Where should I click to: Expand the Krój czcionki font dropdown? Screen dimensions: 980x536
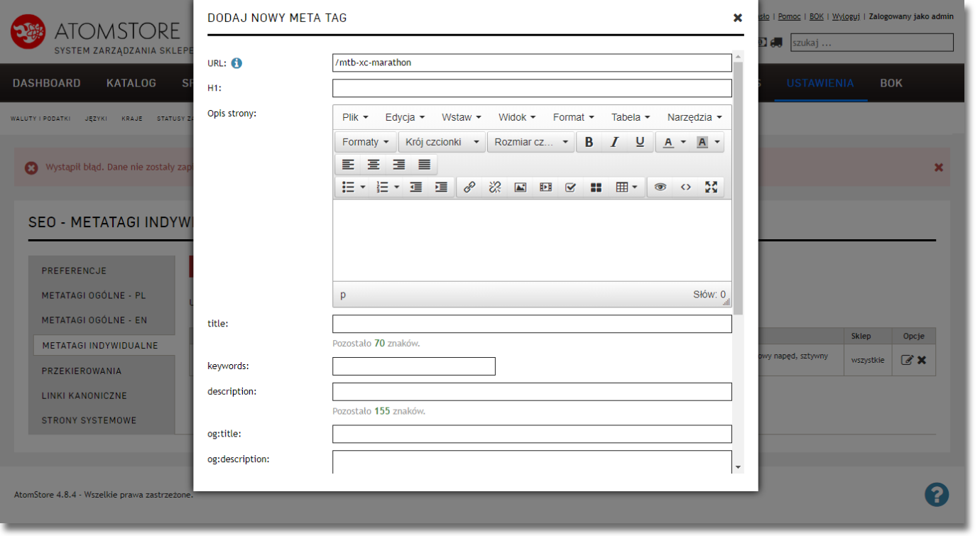pyautogui.click(x=442, y=142)
